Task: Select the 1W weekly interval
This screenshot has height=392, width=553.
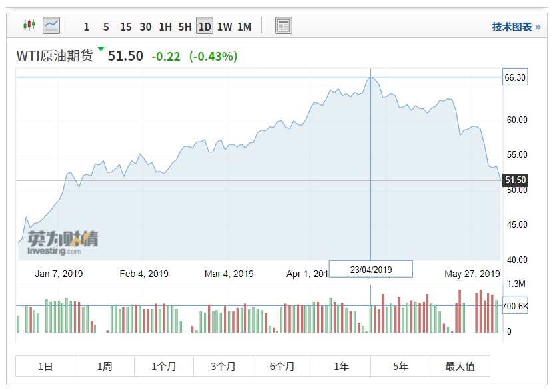Action: [225, 27]
